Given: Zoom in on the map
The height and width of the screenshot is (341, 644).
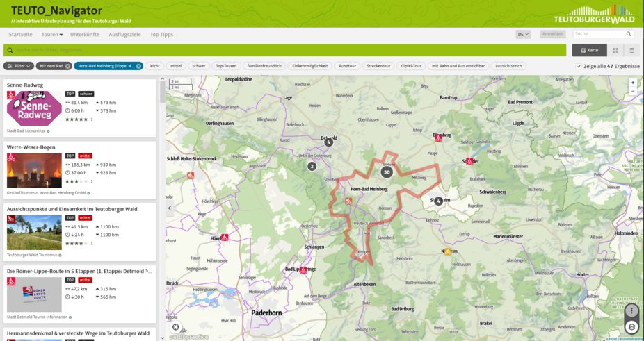Looking at the screenshot, I should [632, 82].
